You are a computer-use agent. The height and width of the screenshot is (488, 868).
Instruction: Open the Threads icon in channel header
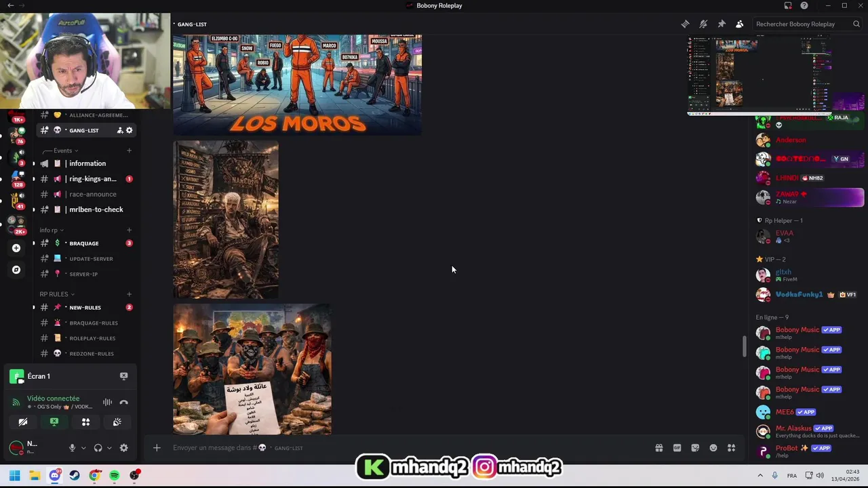[x=685, y=24]
